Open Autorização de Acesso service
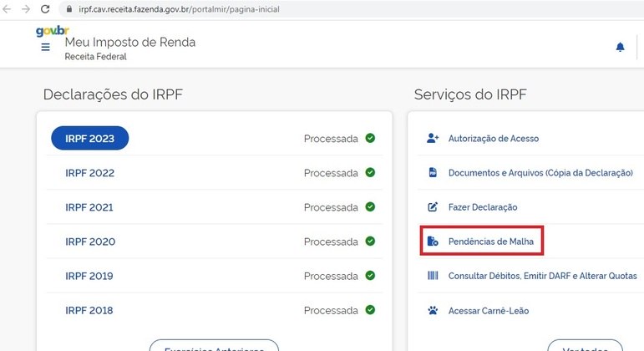The image size is (644, 351). (494, 139)
